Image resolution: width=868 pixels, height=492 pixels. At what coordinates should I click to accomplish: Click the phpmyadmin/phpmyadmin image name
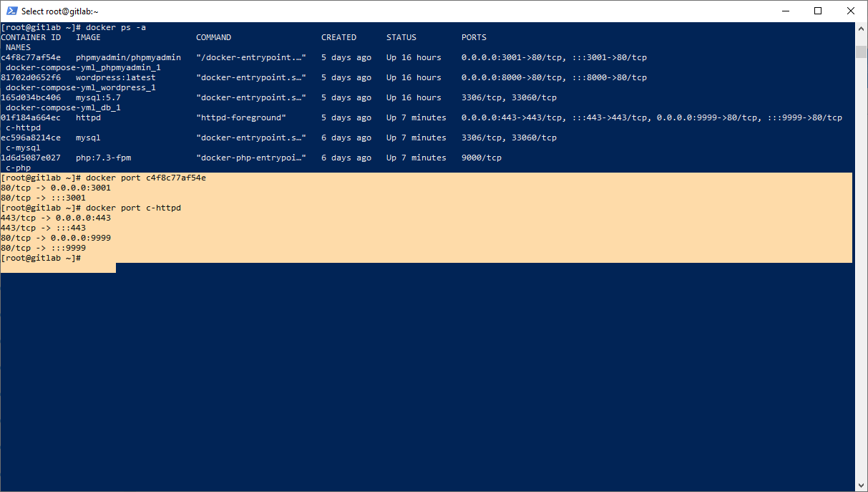point(128,57)
